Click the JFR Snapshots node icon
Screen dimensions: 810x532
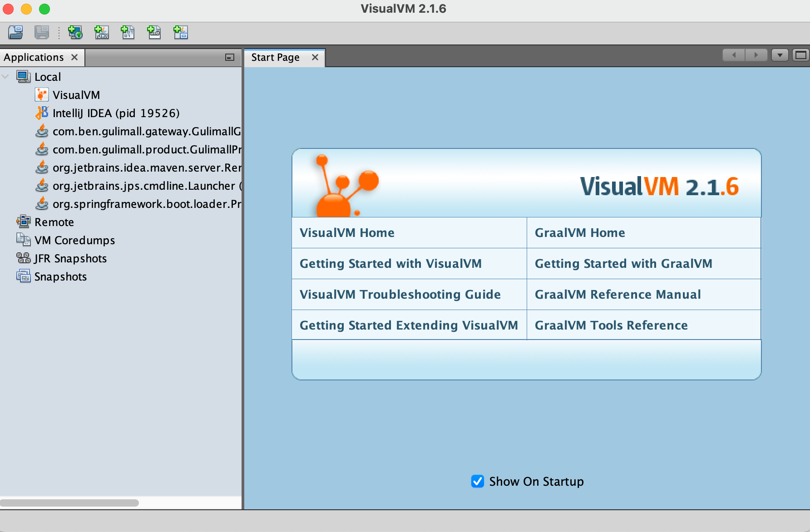point(24,258)
